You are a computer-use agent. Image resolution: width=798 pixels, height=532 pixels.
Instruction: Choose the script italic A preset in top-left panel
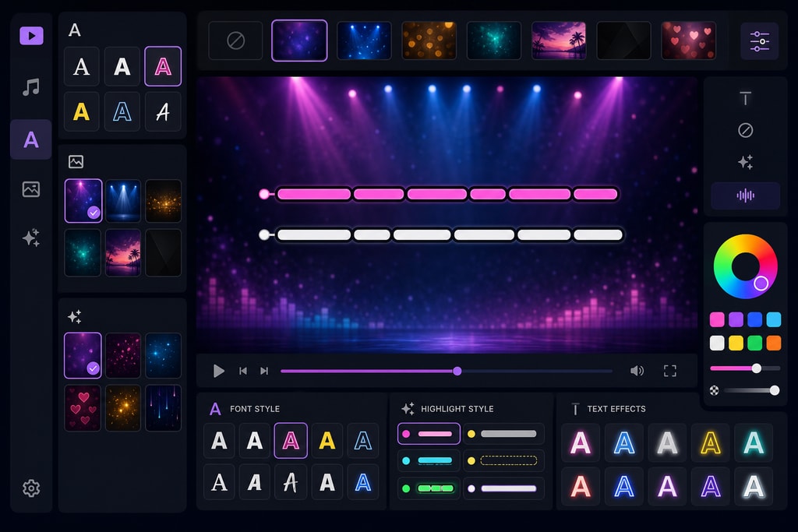tap(163, 111)
